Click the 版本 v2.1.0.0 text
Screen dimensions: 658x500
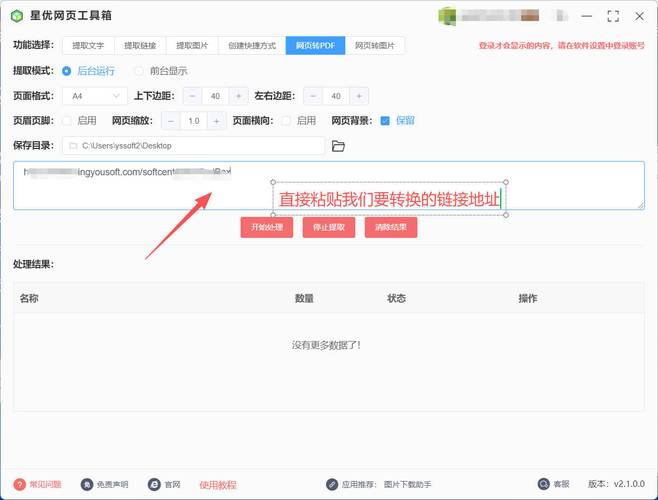616,484
